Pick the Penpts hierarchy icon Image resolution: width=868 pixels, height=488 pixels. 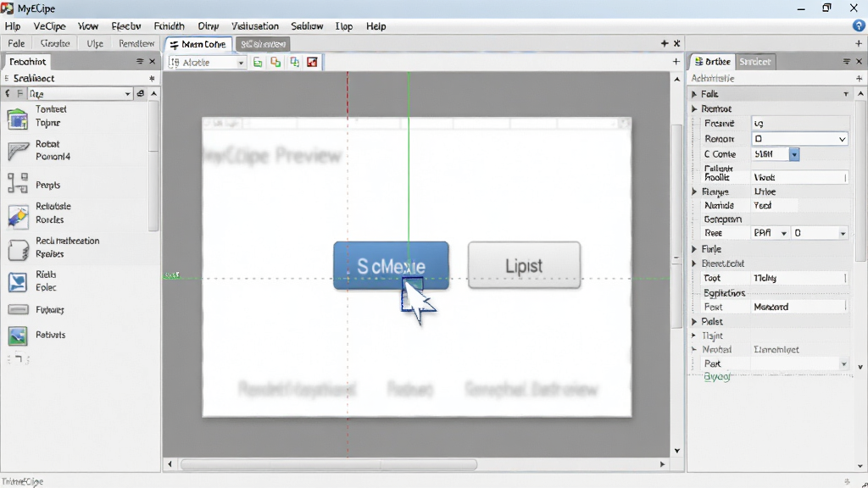tap(18, 183)
